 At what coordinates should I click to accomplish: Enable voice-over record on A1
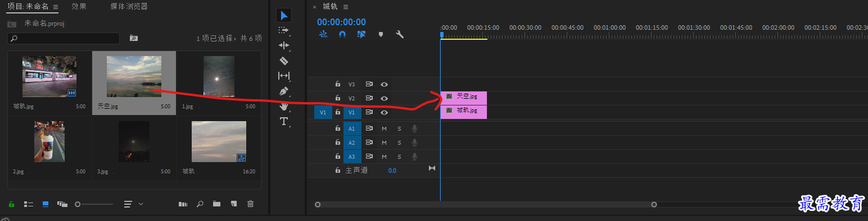[x=414, y=128]
